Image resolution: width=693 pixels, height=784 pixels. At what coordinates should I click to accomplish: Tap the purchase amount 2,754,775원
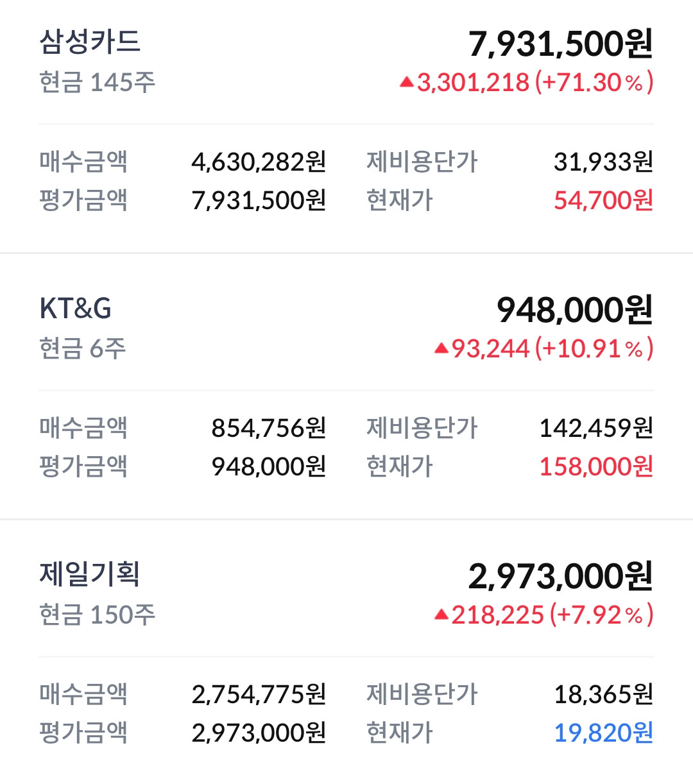(x=259, y=694)
